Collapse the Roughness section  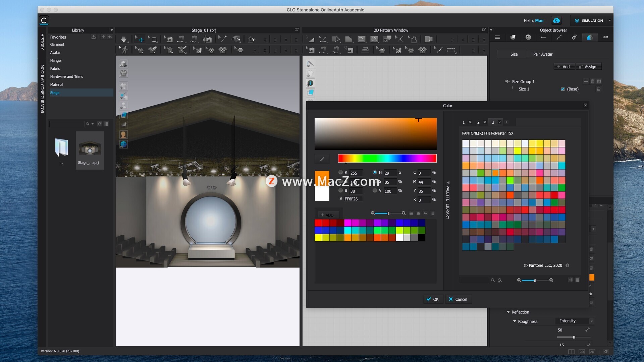coord(515,321)
